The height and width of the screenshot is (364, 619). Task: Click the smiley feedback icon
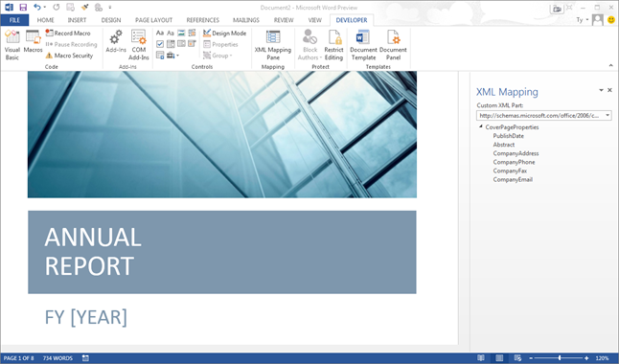[x=611, y=20]
